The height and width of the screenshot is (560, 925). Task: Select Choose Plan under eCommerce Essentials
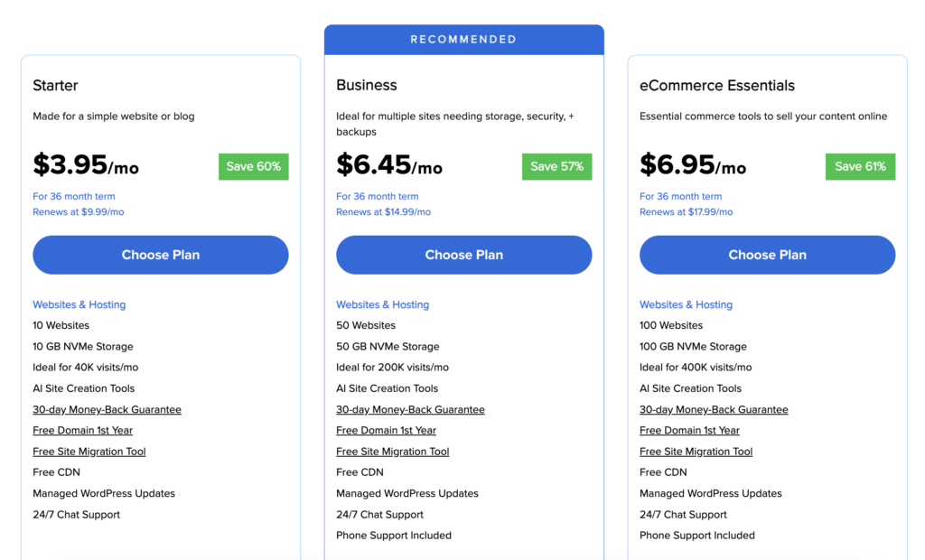click(x=767, y=255)
